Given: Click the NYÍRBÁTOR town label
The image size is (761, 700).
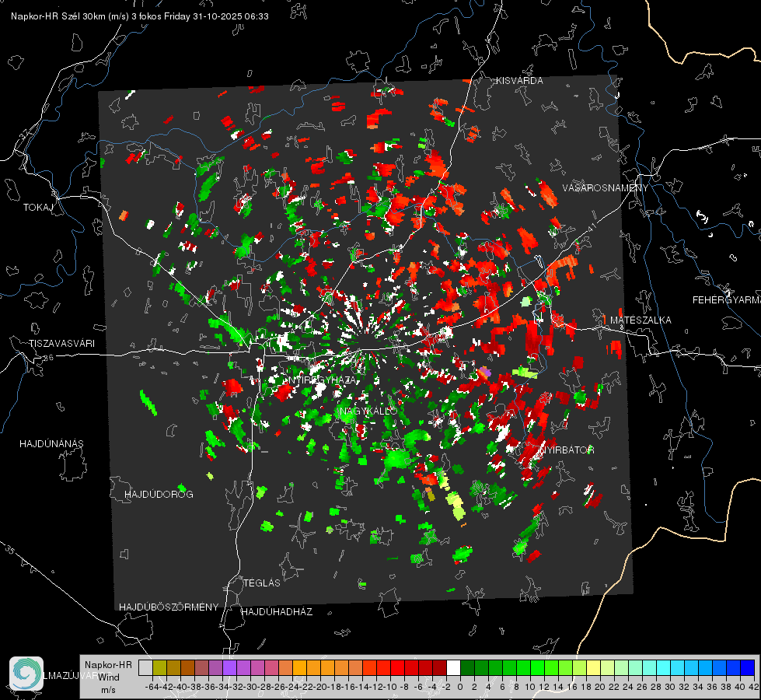Looking at the screenshot, I should [567, 450].
